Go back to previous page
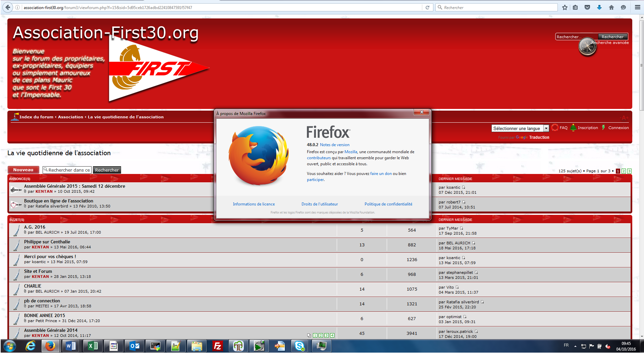Image resolution: width=644 pixels, height=362 pixels. tap(8, 7)
